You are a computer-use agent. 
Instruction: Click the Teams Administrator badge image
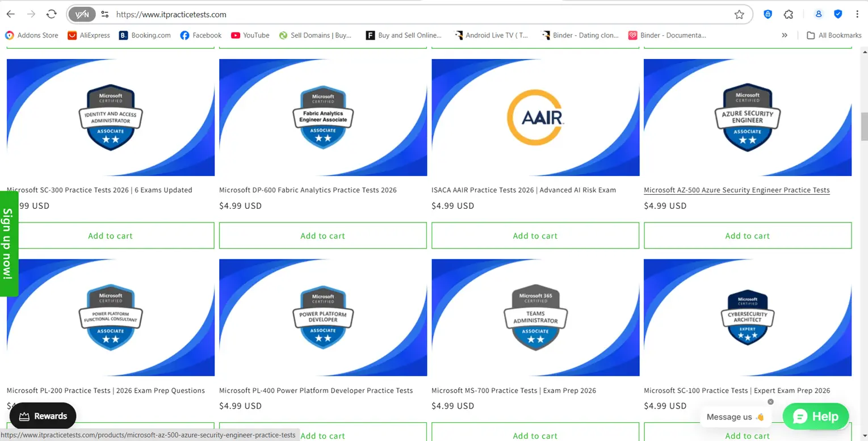click(x=535, y=318)
